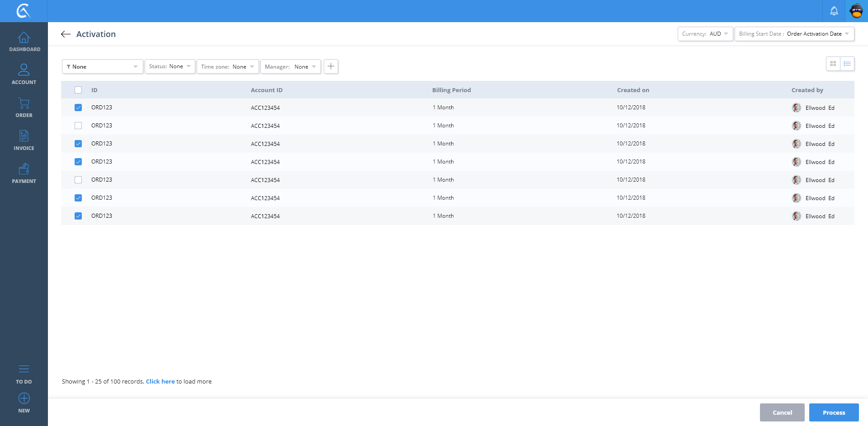868x426 pixels.
Task: Sort by Billing Period column header
Action: (451, 90)
